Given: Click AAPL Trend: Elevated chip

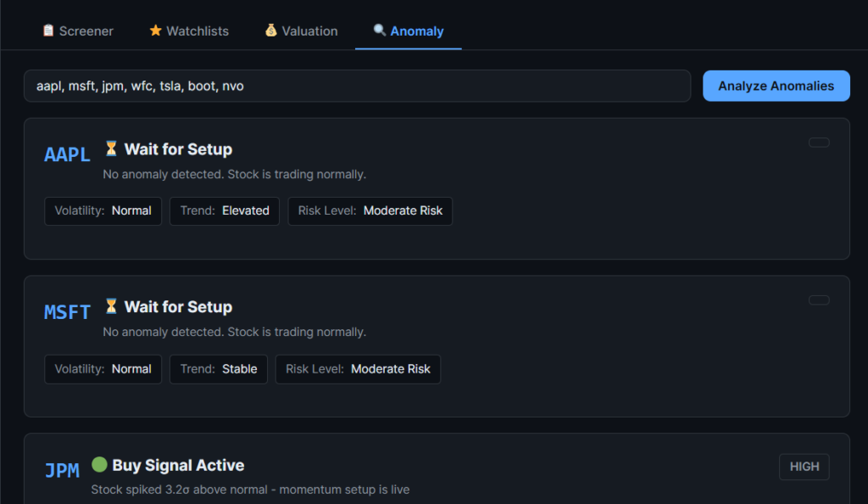Looking at the screenshot, I should coord(225,211).
